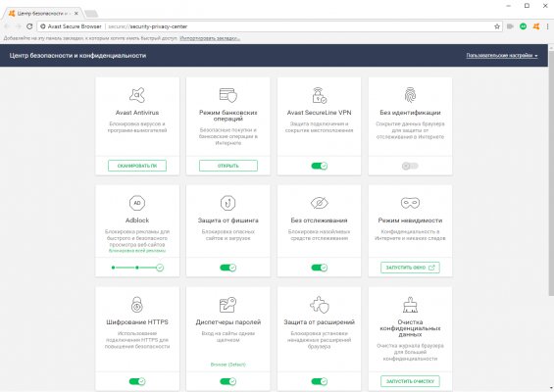This screenshot has height=392, width=554.
Task: Open the Импортировать закладки link
Action: [x=210, y=38]
